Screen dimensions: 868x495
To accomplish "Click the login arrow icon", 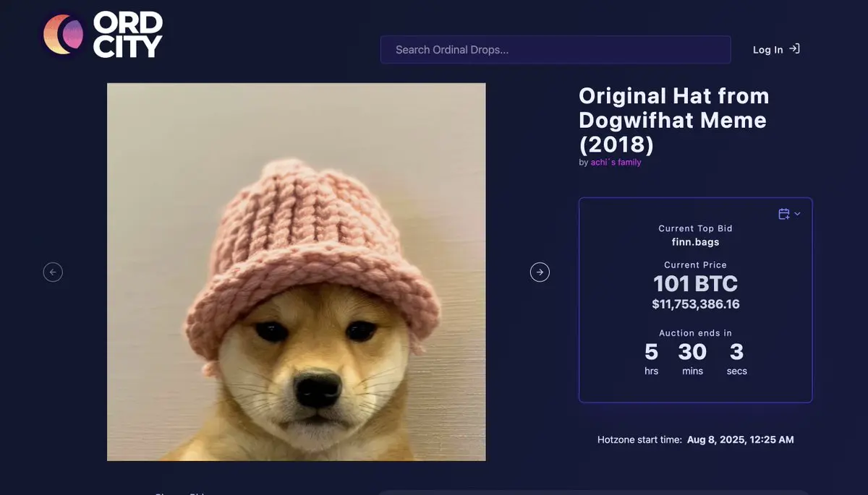I will point(794,49).
